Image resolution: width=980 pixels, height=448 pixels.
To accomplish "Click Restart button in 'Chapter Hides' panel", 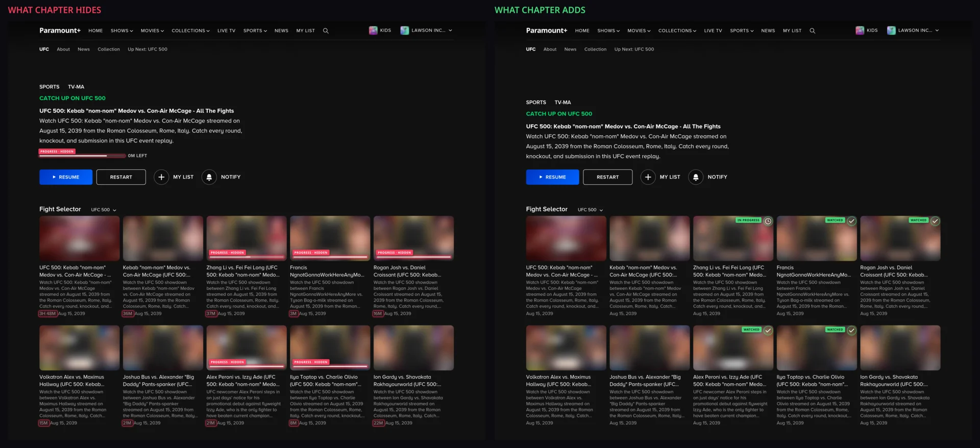I will point(121,177).
